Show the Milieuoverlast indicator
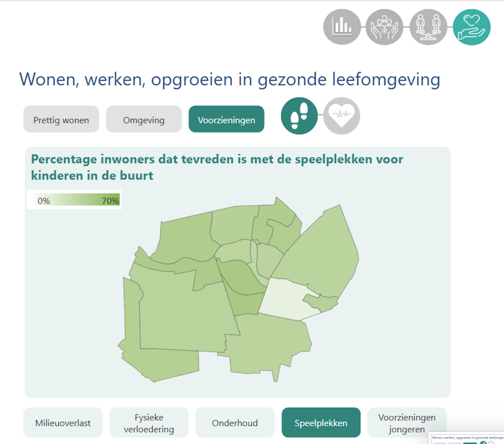 pyautogui.click(x=63, y=423)
